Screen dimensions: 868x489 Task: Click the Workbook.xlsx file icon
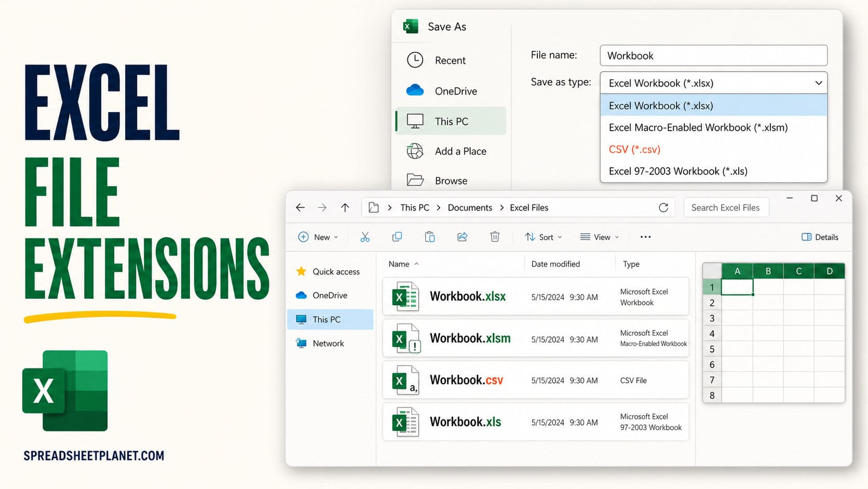coord(405,296)
